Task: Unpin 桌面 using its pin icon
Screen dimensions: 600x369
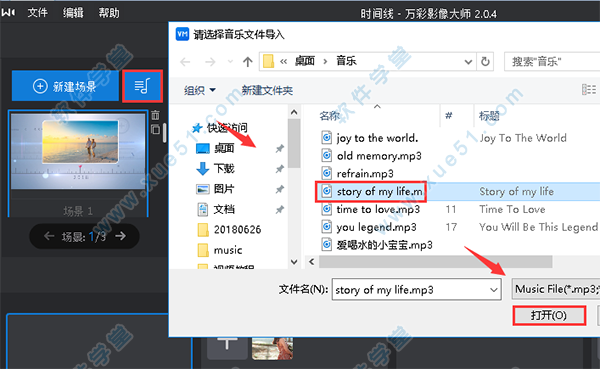Action: (280, 149)
